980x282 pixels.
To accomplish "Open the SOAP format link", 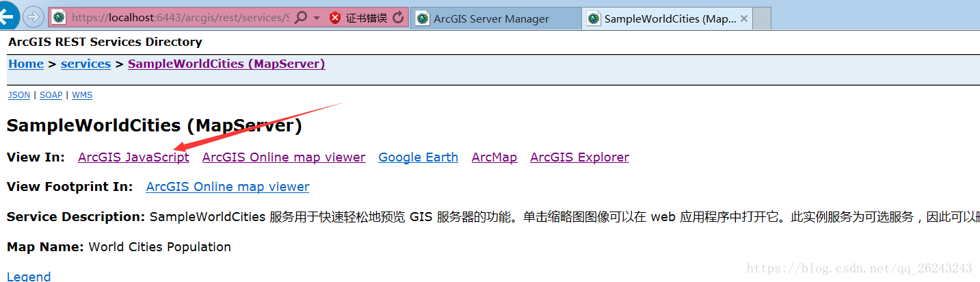I will 51,95.
